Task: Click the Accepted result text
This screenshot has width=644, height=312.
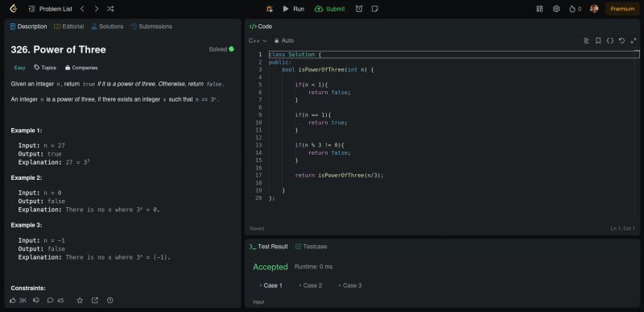Action: 270,267
